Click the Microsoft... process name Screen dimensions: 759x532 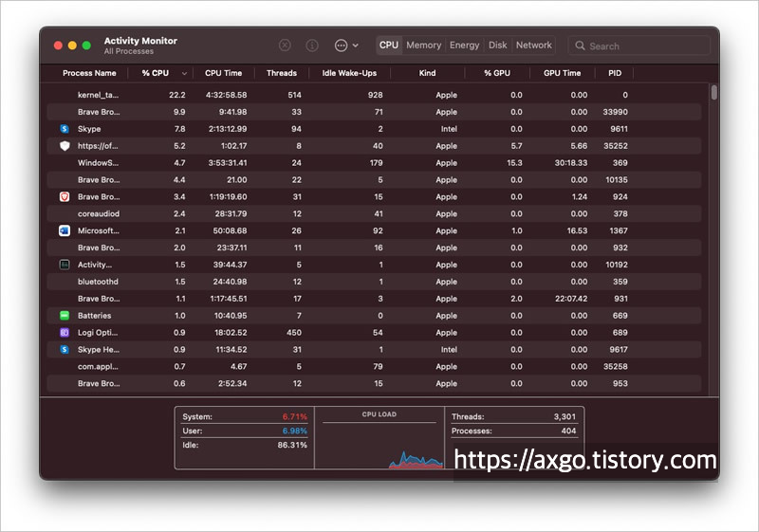tap(99, 230)
